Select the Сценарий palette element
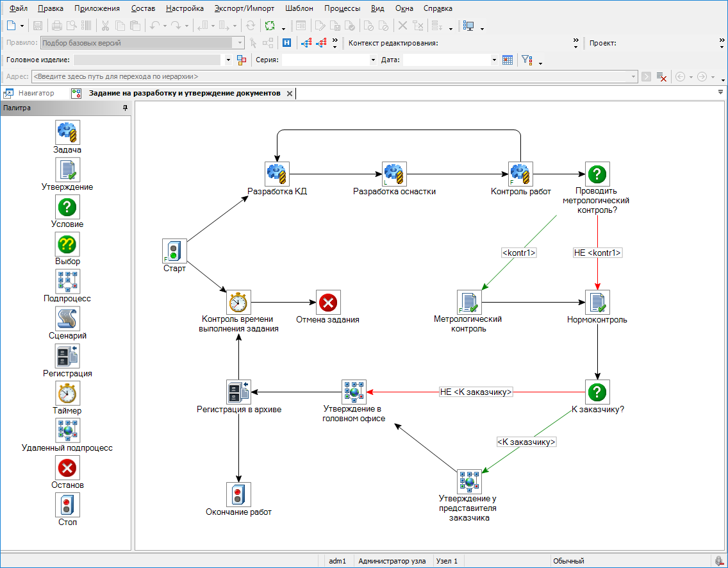 click(67, 318)
